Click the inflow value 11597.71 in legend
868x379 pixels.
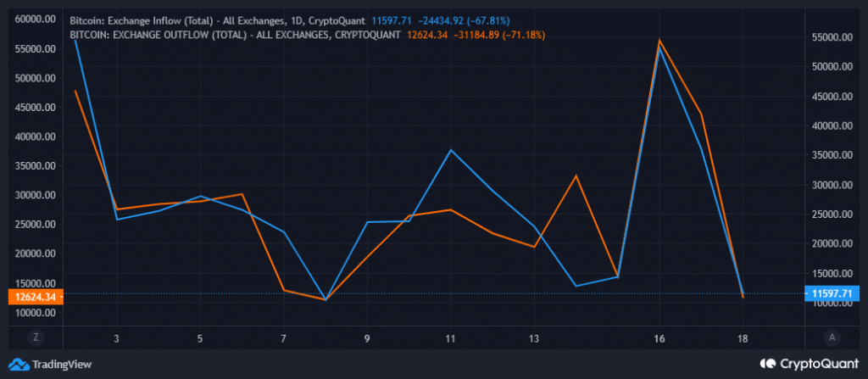point(397,19)
